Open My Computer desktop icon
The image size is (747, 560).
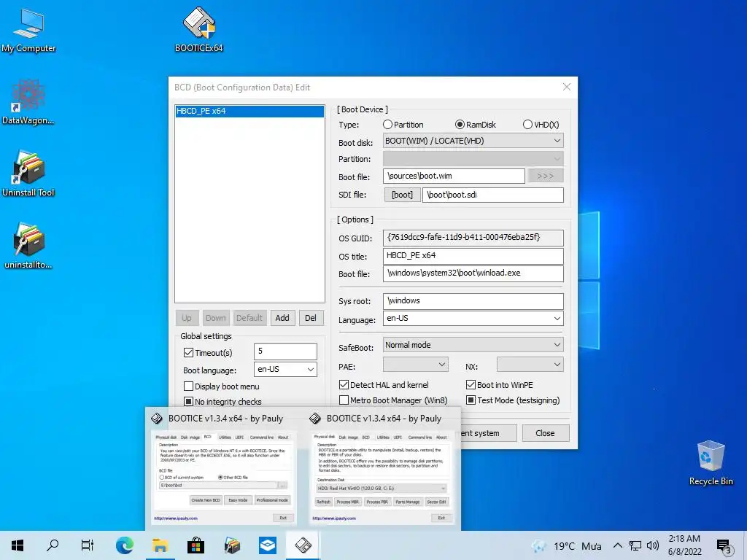click(x=28, y=31)
